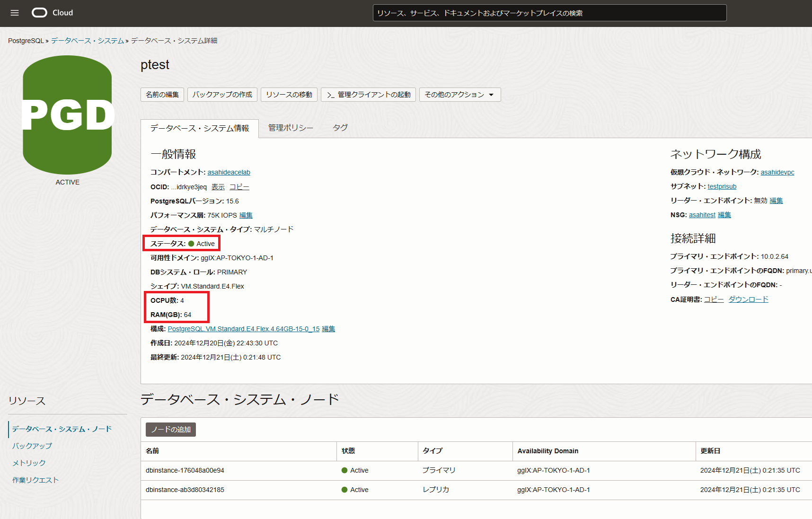Edit the performance tier 75K IOPS
Screen dimensions: 812x519
point(246,215)
